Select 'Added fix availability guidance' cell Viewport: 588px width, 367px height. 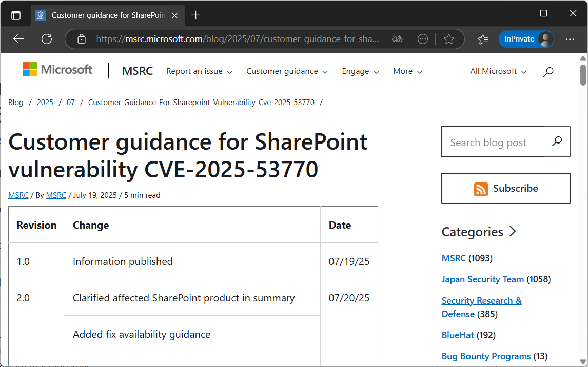[x=192, y=334]
